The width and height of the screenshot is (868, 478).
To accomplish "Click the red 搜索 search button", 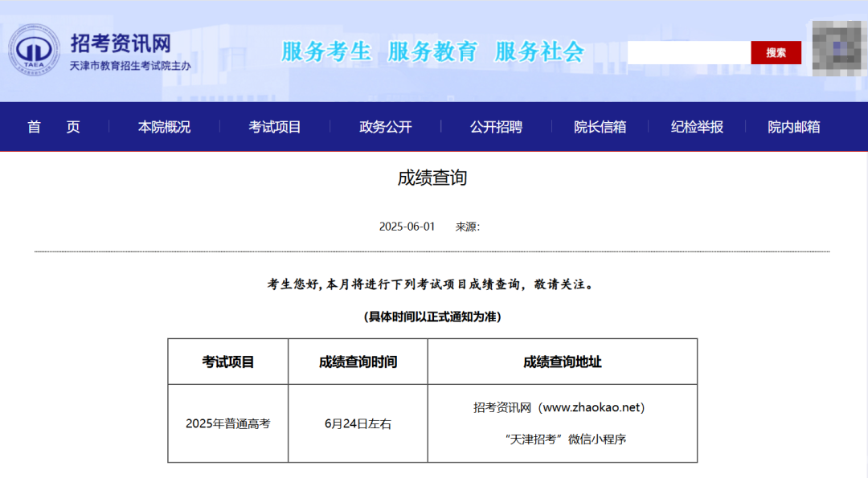I will coord(776,52).
